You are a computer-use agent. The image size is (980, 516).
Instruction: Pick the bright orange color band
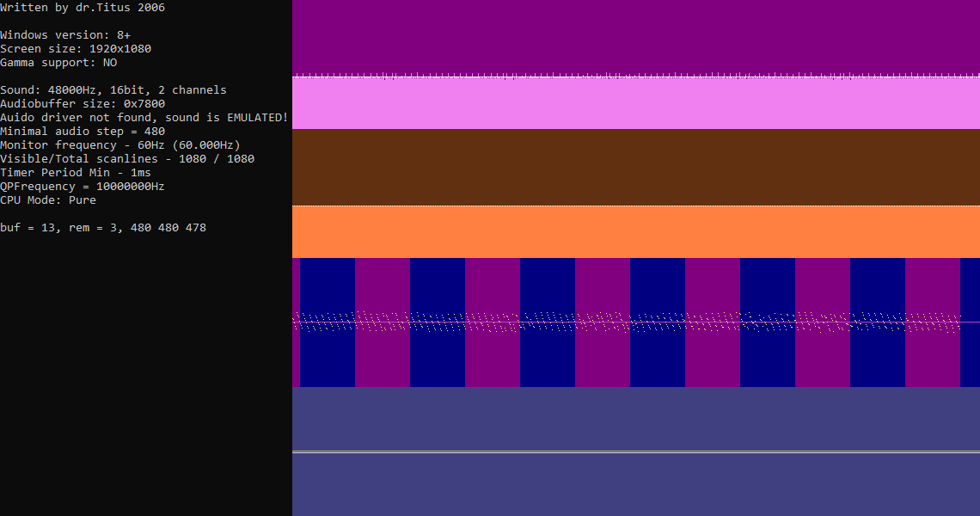636,232
